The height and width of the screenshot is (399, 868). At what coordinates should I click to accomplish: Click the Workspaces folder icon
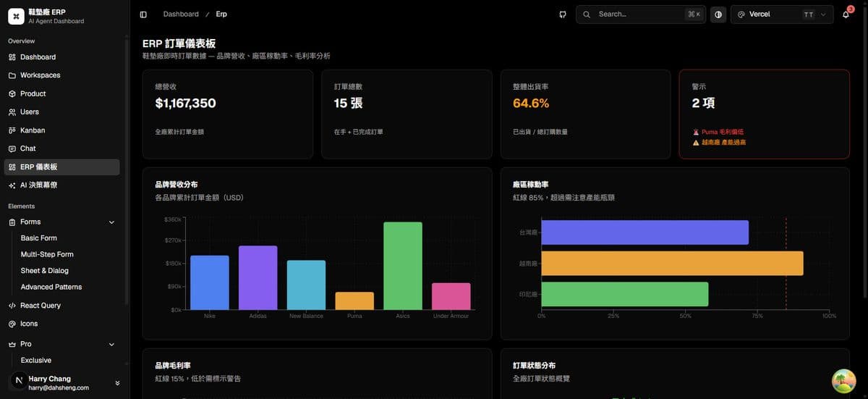[x=12, y=75]
